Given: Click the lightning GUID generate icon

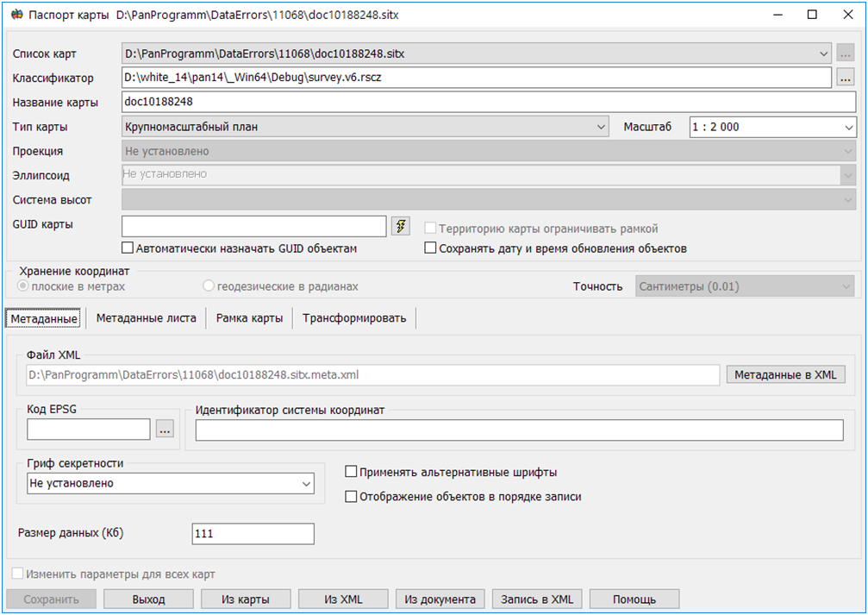Looking at the screenshot, I should [401, 226].
